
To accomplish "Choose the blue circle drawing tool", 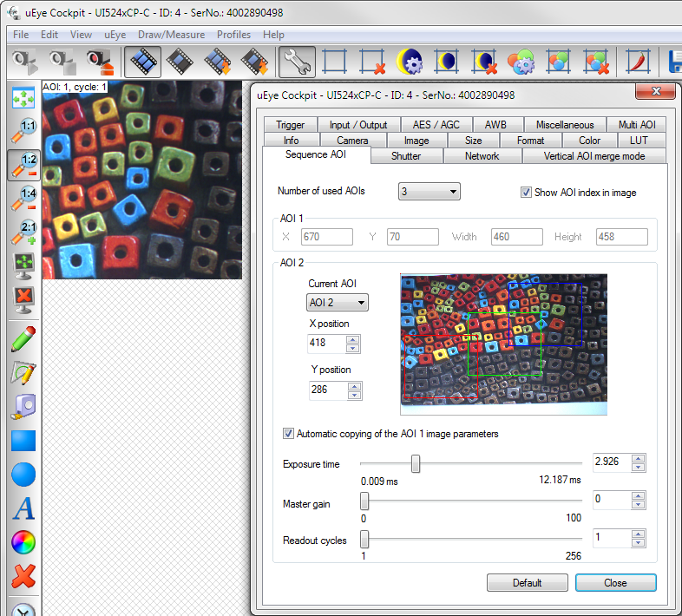I will (23, 474).
